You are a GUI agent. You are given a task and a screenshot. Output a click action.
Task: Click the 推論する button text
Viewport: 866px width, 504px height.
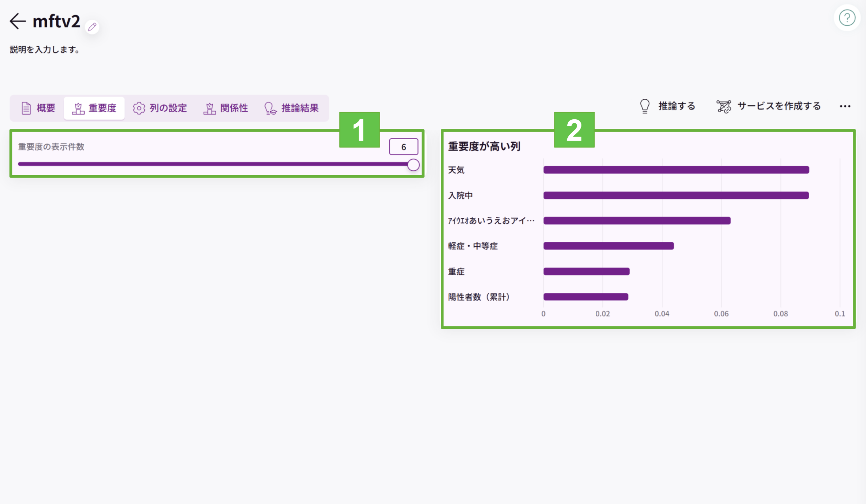pyautogui.click(x=677, y=106)
